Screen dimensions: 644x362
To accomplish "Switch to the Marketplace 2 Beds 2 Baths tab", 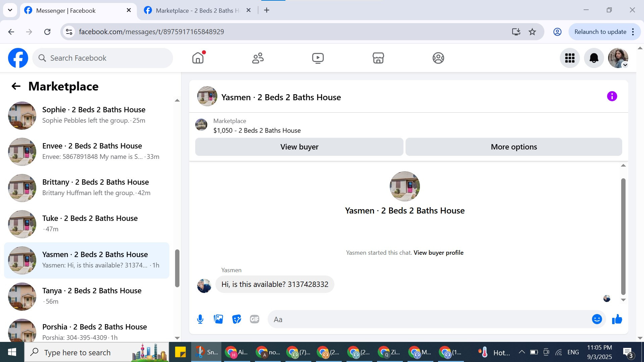I will tap(198, 10).
